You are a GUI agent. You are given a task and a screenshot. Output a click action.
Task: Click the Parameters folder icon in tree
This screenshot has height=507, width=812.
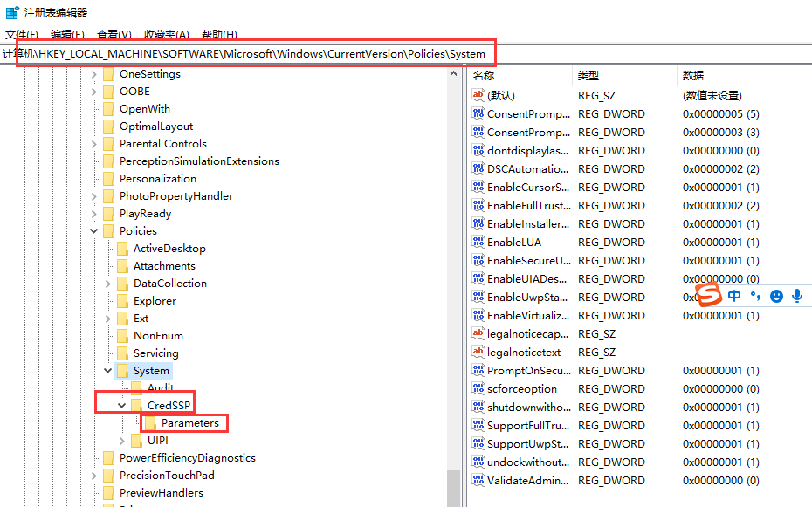pyautogui.click(x=151, y=423)
